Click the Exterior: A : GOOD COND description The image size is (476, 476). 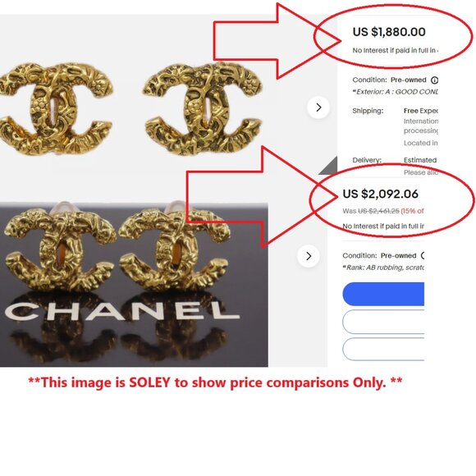[x=395, y=92]
